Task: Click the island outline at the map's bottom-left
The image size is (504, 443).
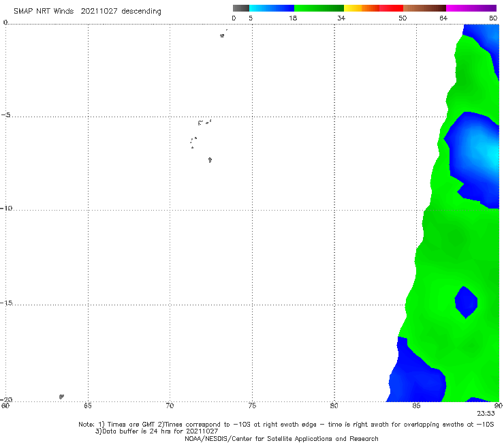Action: 61,397
